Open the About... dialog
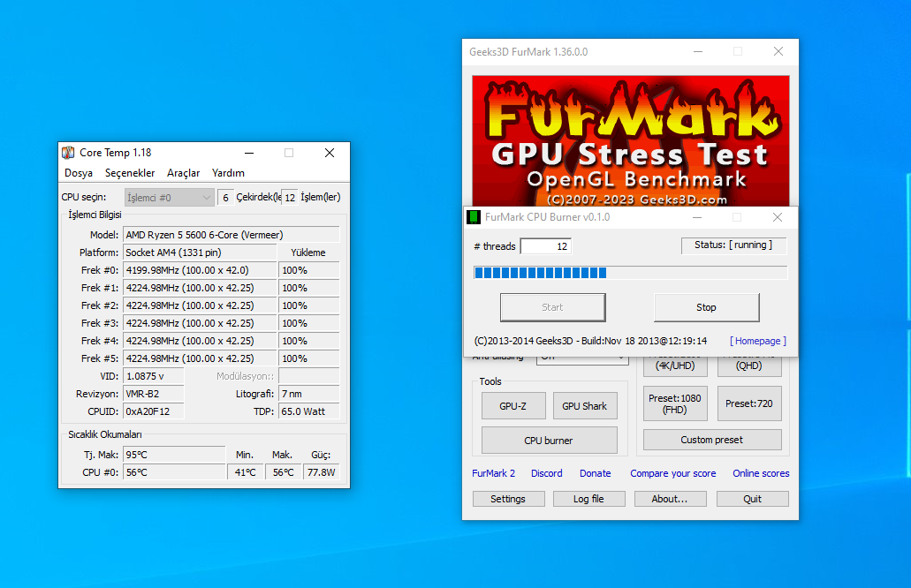This screenshot has height=588, width=911. coord(671,499)
